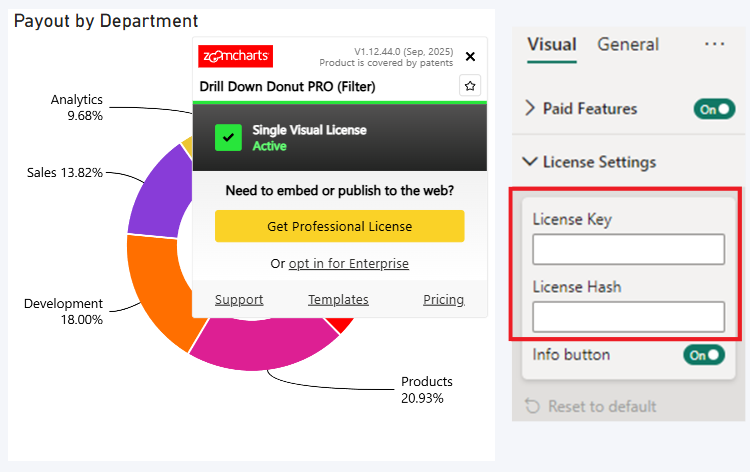
Task: Open the Support link
Action: [239, 299]
